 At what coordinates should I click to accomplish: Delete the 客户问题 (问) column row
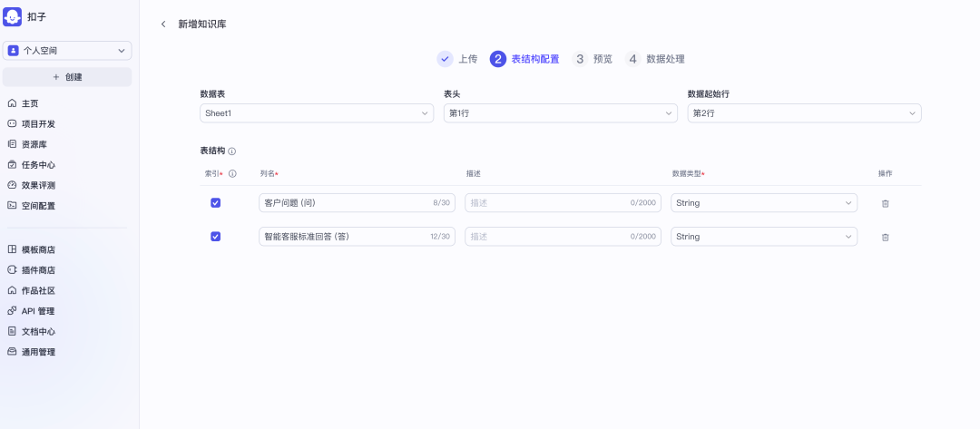click(885, 203)
